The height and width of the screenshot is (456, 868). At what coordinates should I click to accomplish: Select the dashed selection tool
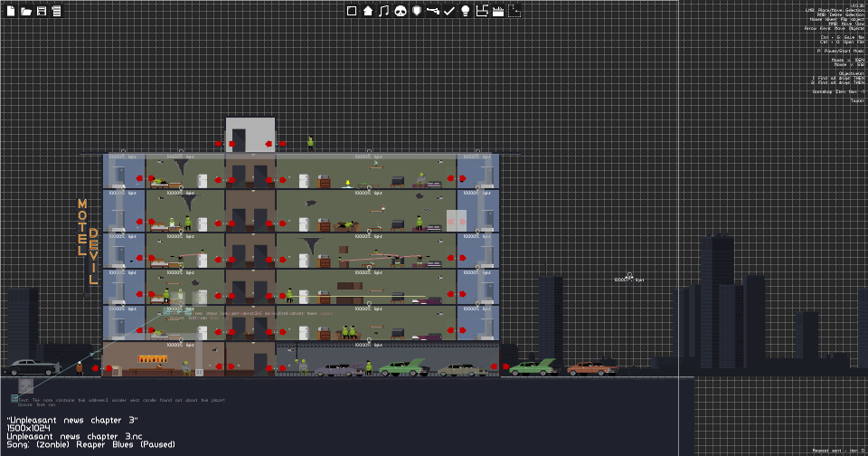(514, 11)
